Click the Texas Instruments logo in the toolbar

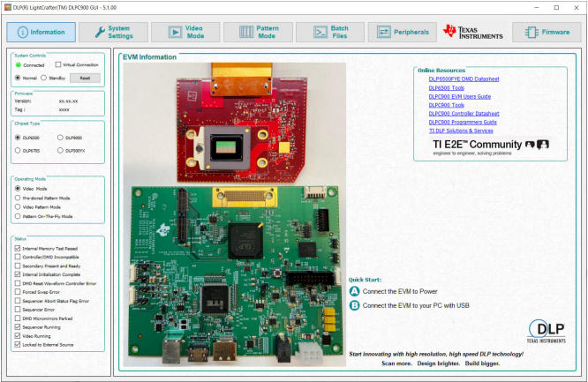pos(473,33)
